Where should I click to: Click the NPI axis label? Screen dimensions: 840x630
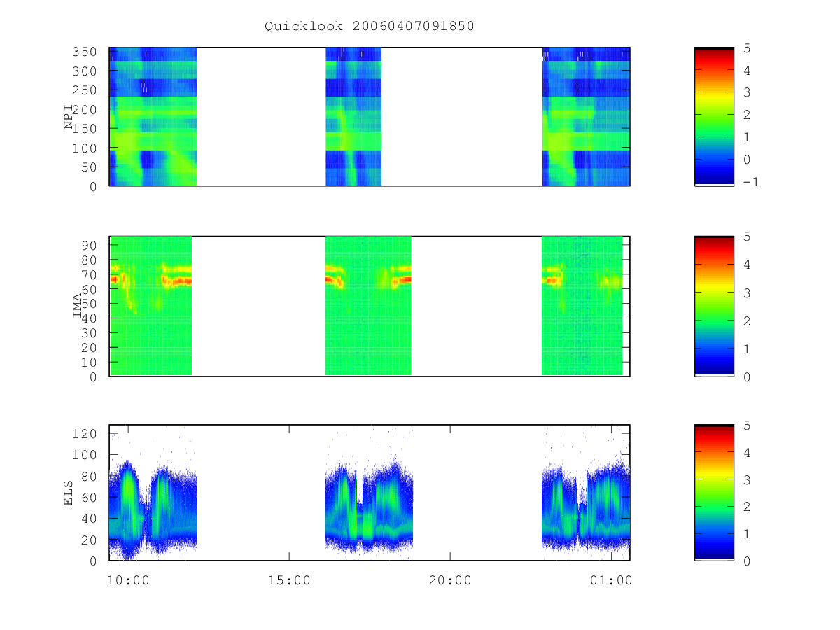[69, 117]
